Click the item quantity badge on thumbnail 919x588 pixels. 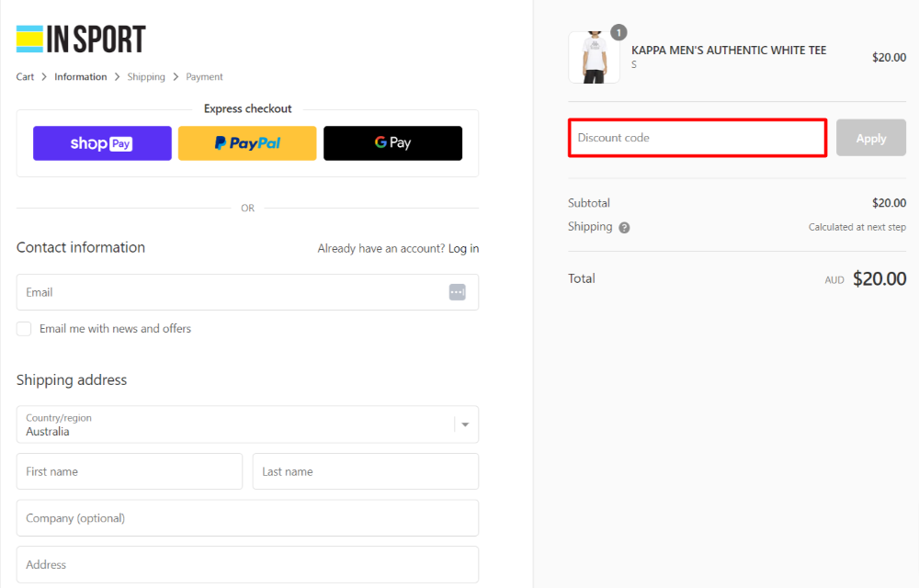point(618,33)
